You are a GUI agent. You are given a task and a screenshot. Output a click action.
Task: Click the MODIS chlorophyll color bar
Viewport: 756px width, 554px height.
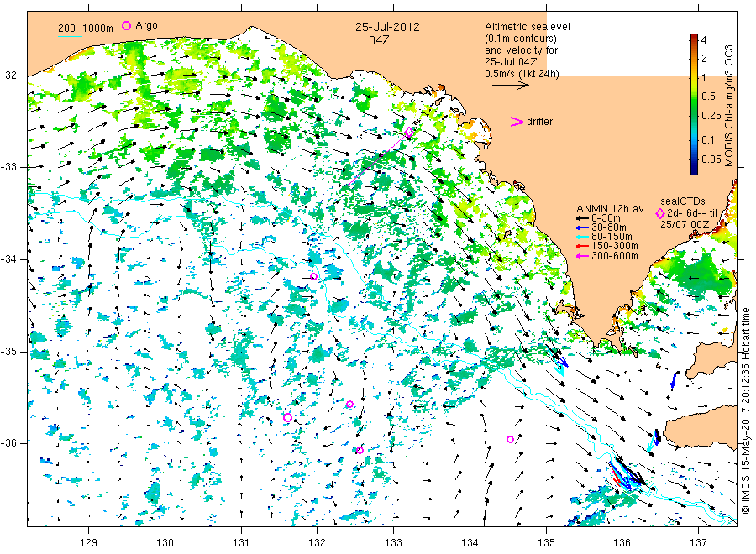coord(694,104)
